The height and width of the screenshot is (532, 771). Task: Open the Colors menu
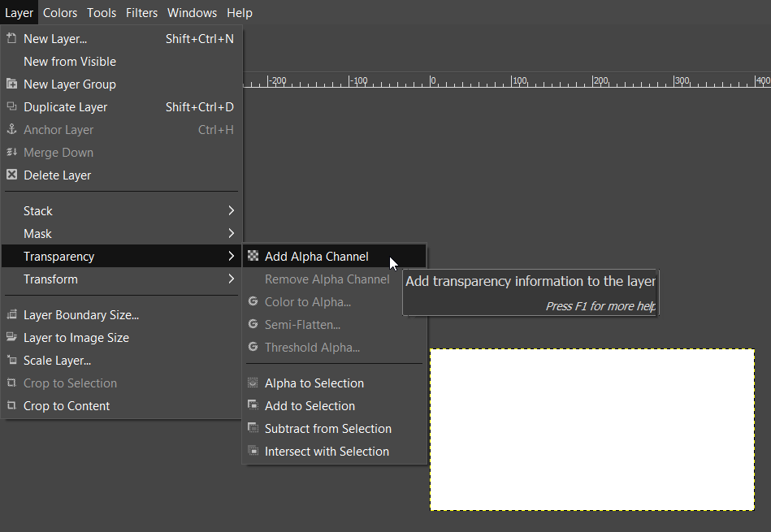click(x=60, y=13)
